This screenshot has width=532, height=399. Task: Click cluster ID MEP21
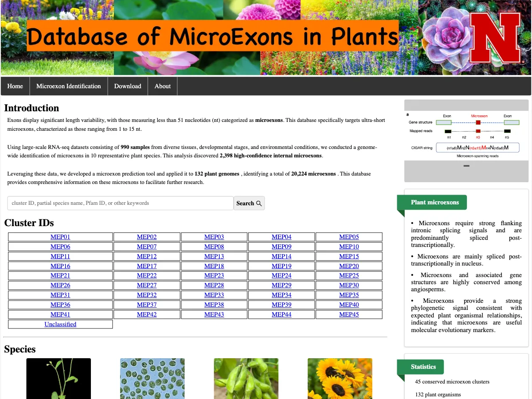point(60,275)
